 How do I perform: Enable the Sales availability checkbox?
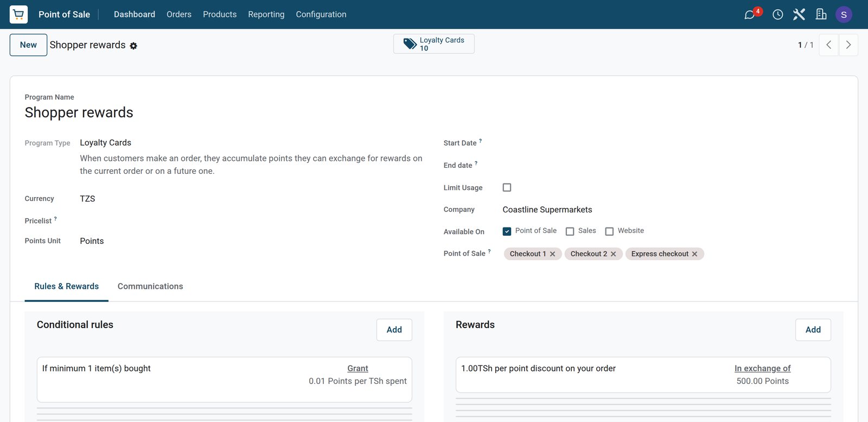click(x=570, y=231)
